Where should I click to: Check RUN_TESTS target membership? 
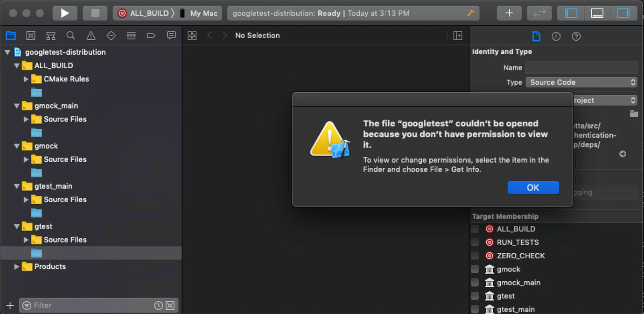475,242
